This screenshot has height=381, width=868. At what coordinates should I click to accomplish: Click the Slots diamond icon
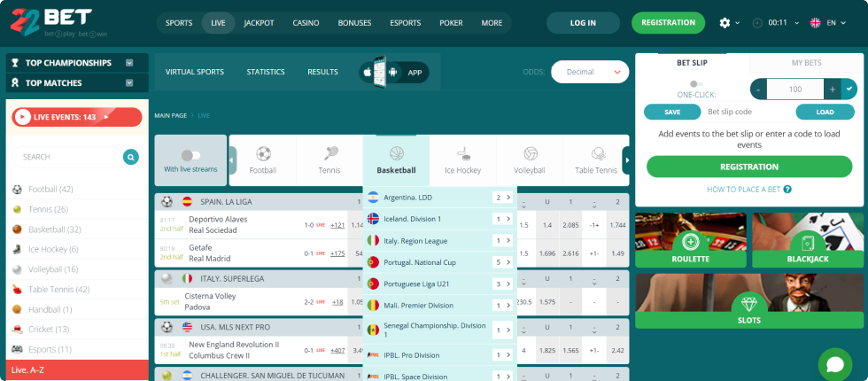tap(749, 305)
